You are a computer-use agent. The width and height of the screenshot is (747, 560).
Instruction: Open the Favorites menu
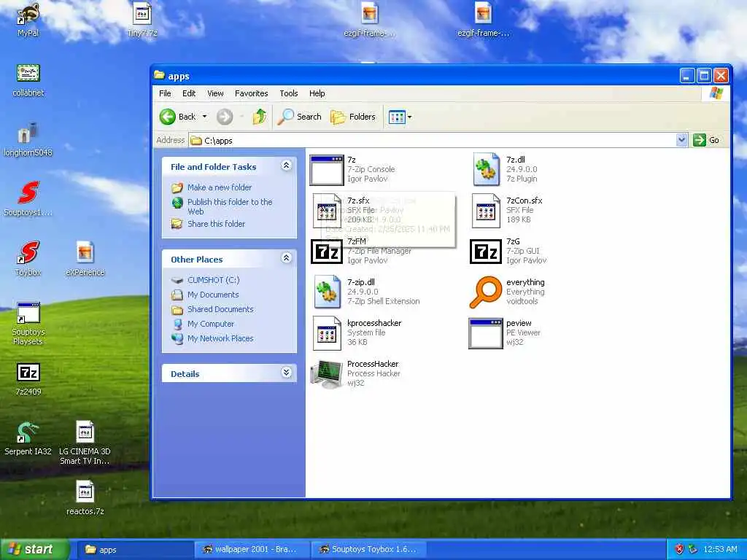pyautogui.click(x=251, y=93)
